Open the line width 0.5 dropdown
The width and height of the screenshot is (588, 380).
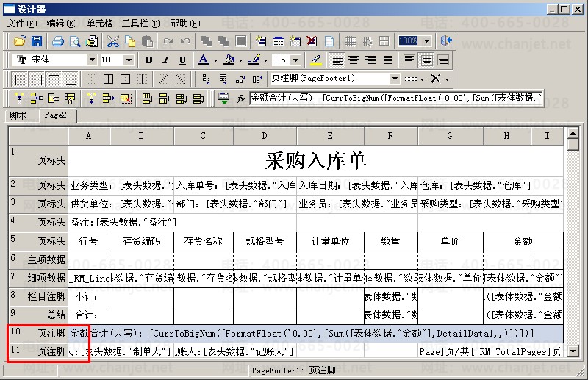(x=295, y=60)
